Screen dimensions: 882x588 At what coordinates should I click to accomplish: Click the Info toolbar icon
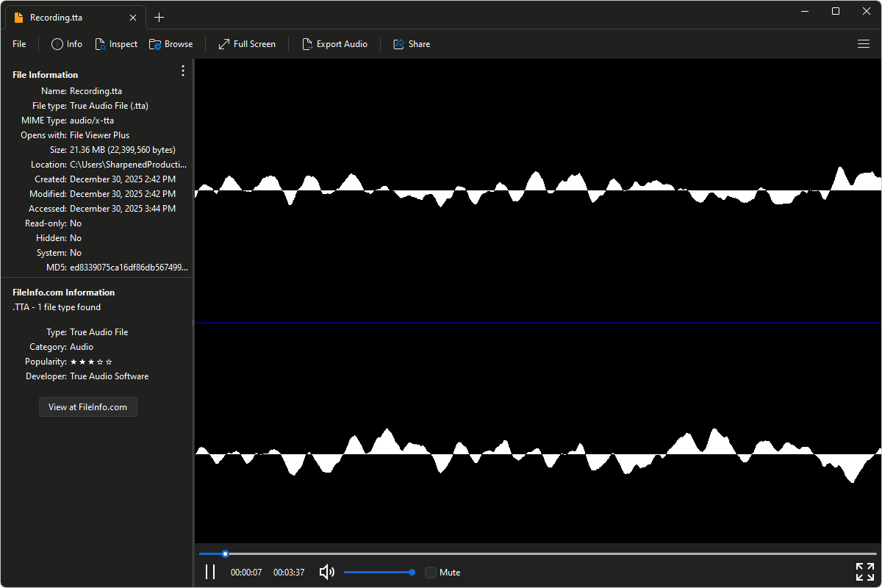click(57, 44)
